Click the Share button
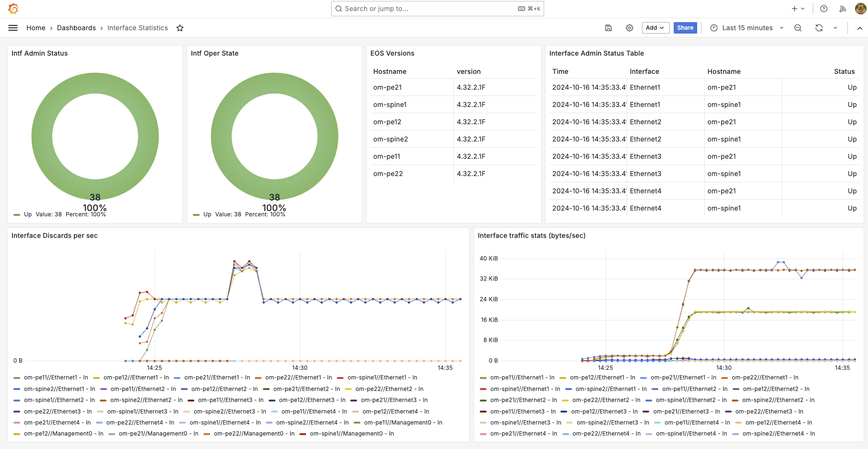 click(685, 28)
